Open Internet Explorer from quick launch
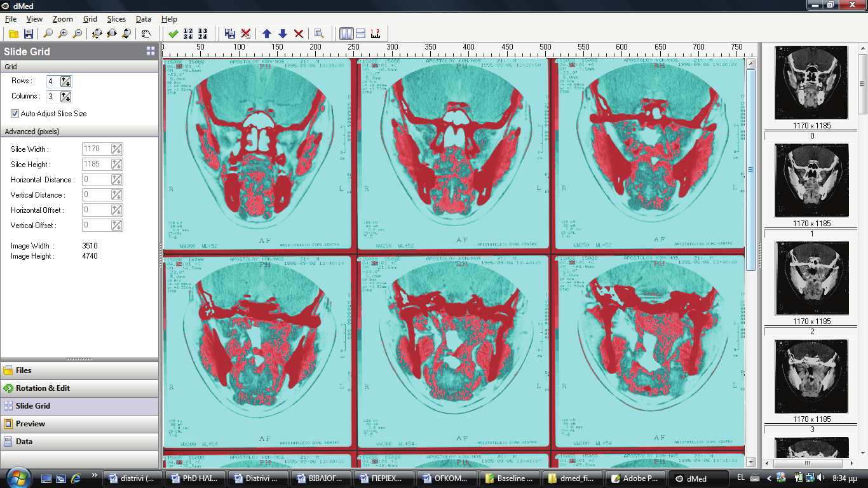Screen dimensions: 868x488 [x=76, y=478]
